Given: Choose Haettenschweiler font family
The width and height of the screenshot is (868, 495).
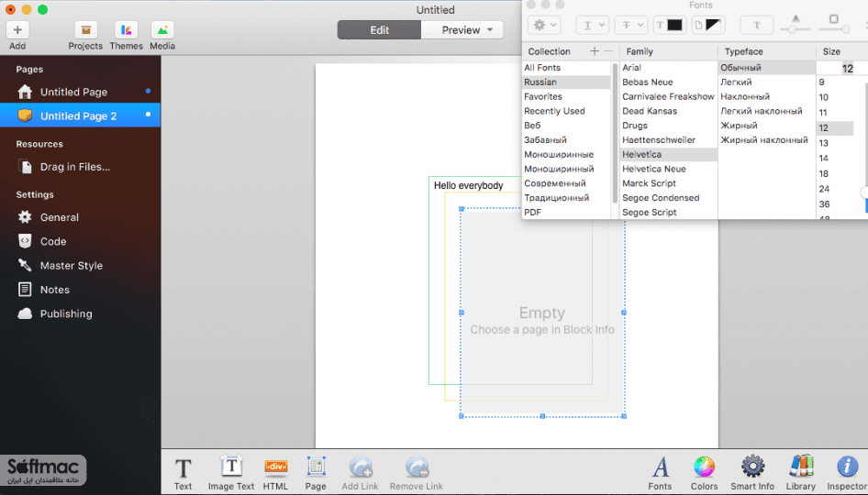Looking at the screenshot, I should coord(659,140).
